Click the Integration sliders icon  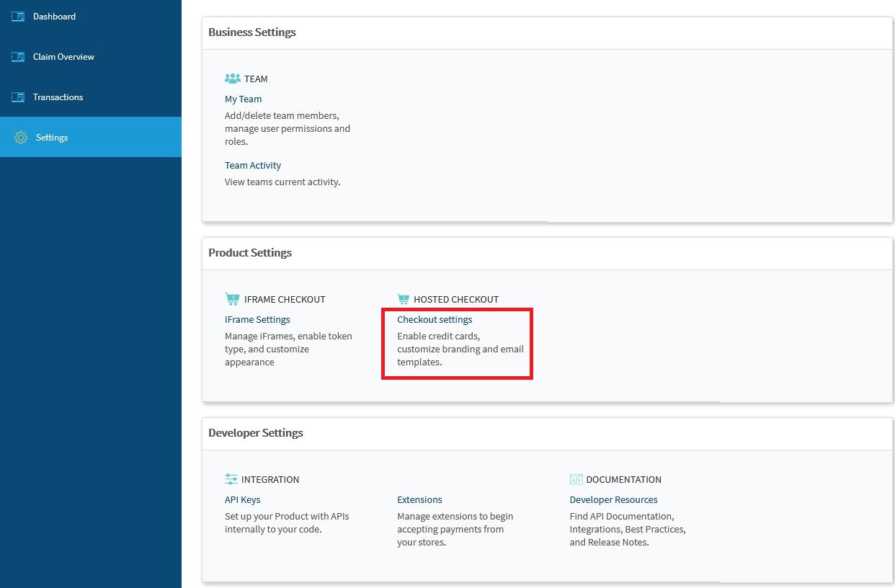pos(231,479)
